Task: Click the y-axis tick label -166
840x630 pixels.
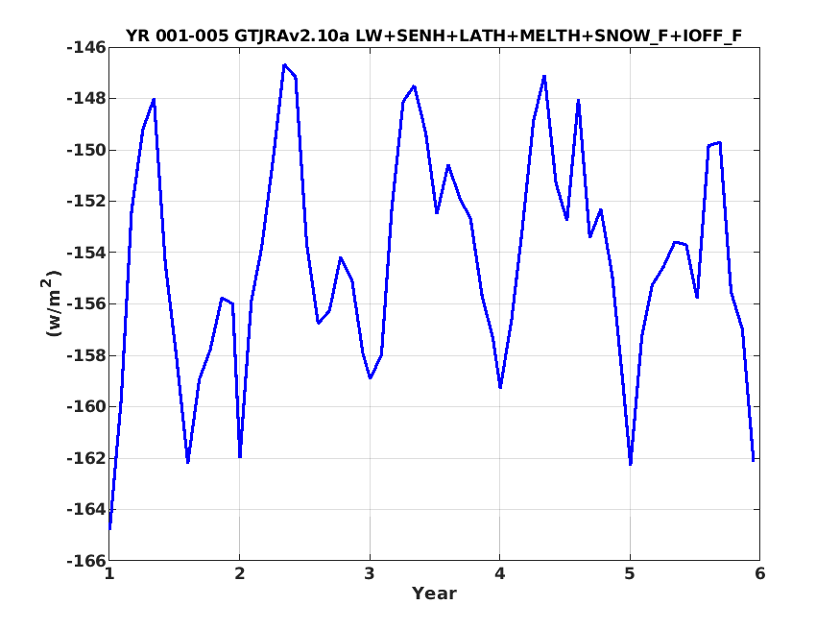Action: [86, 561]
